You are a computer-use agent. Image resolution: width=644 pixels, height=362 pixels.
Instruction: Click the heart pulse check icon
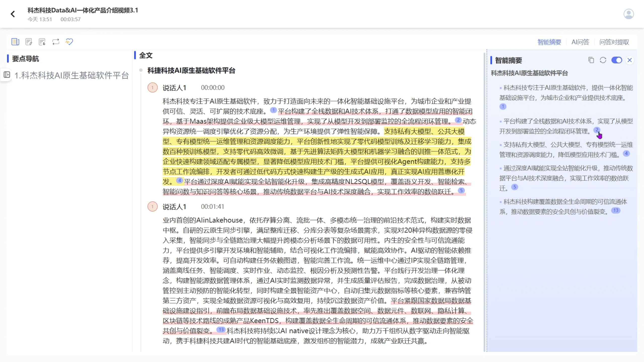click(69, 42)
